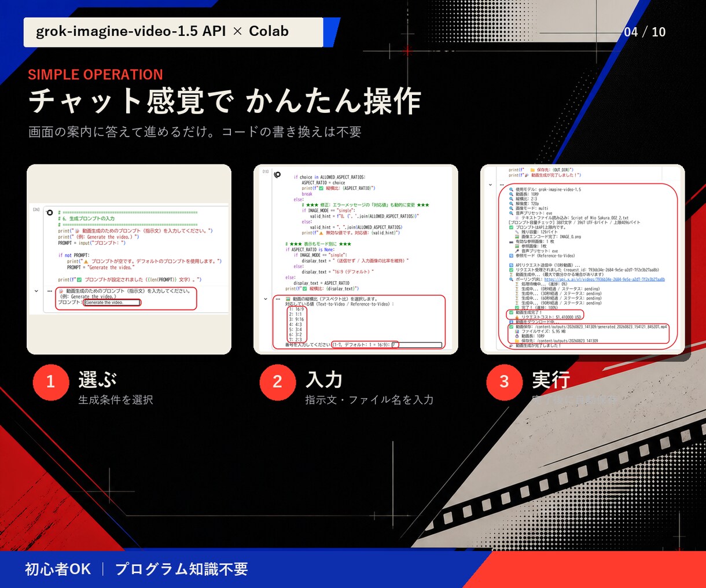Collapse the aspect ratio cell output
Viewport: 706px width, 588px height.
point(266,299)
